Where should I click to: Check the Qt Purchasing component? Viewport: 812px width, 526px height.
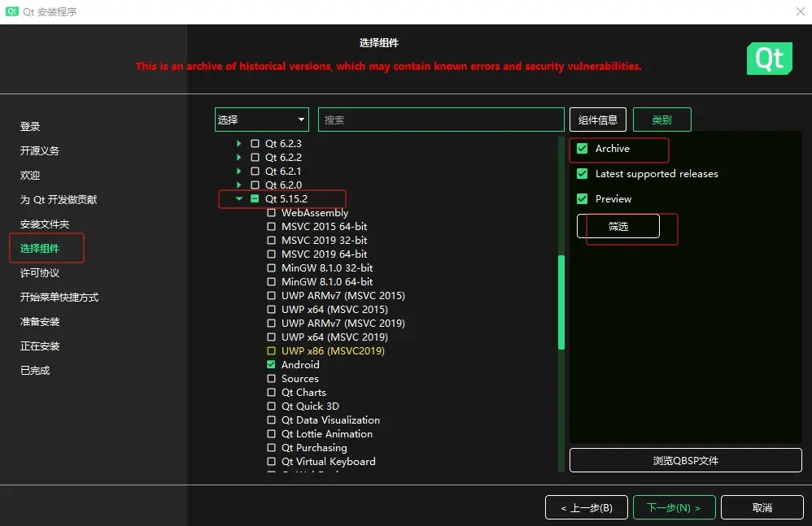271,447
